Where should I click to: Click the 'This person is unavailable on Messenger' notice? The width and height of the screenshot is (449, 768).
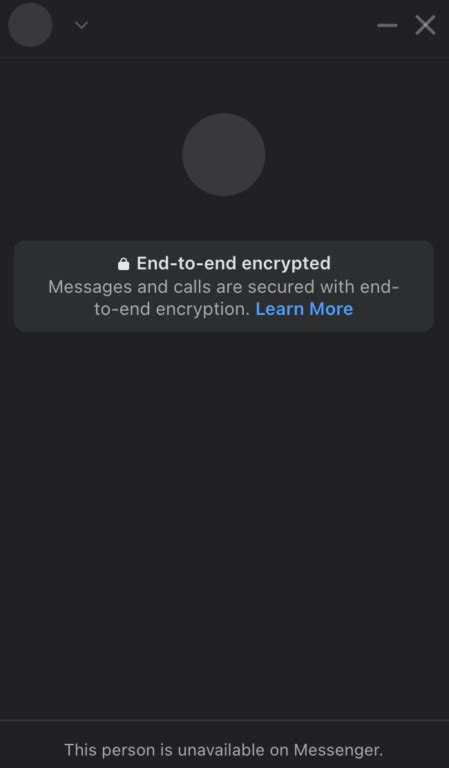pyautogui.click(x=224, y=749)
